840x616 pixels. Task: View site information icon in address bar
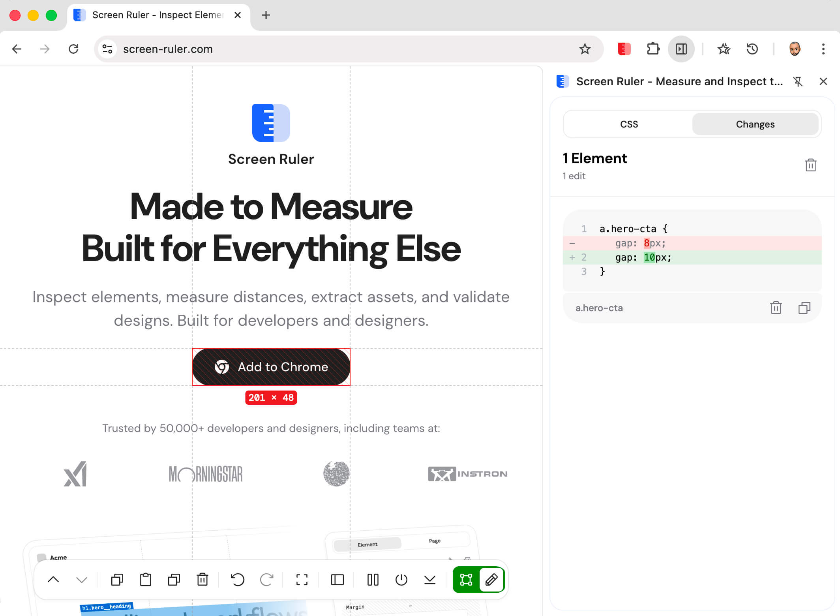(107, 49)
